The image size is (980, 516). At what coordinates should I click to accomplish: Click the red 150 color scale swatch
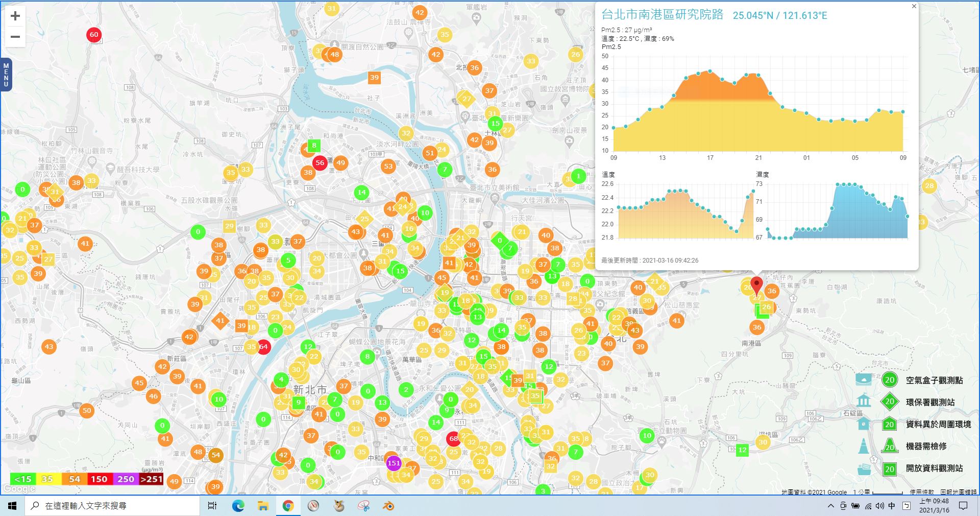(x=100, y=479)
